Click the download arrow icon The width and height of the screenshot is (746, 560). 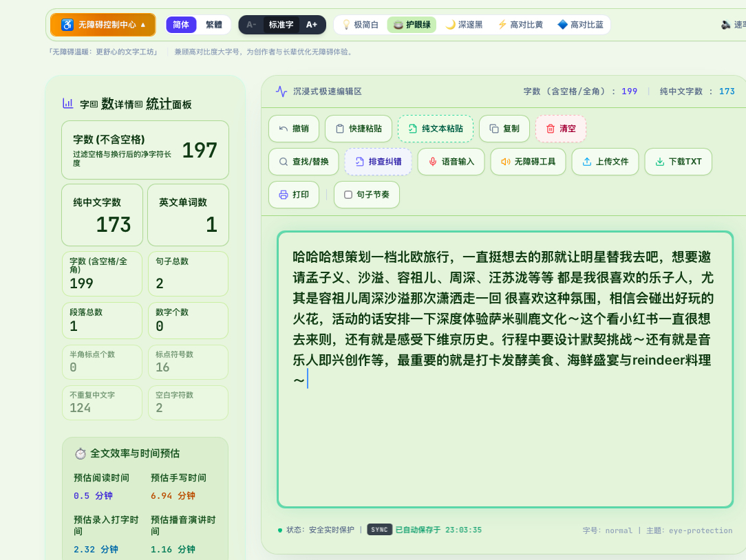click(x=660, y=162)
